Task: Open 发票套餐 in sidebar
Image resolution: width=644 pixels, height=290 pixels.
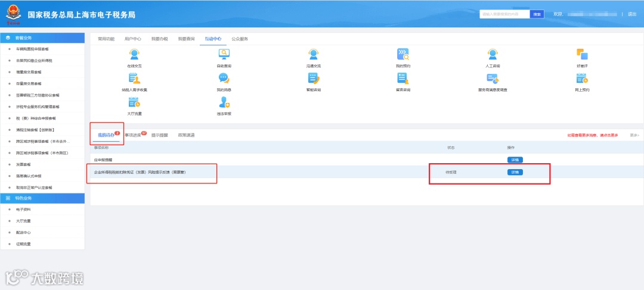Action: click(23, 164)
